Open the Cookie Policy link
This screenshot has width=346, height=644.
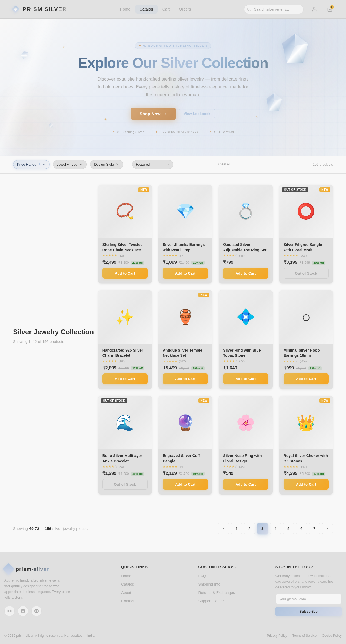coord(332,636)
